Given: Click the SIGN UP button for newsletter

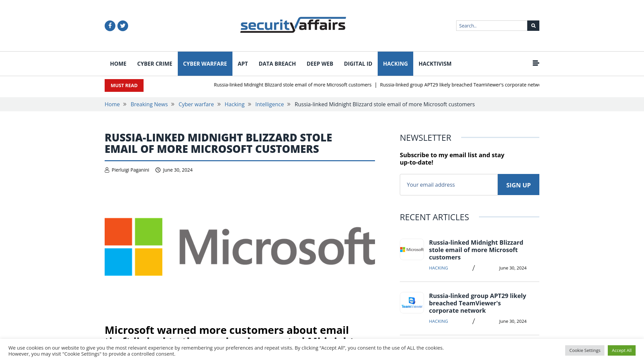Looking at the screenshot, I should pos(518,184).
